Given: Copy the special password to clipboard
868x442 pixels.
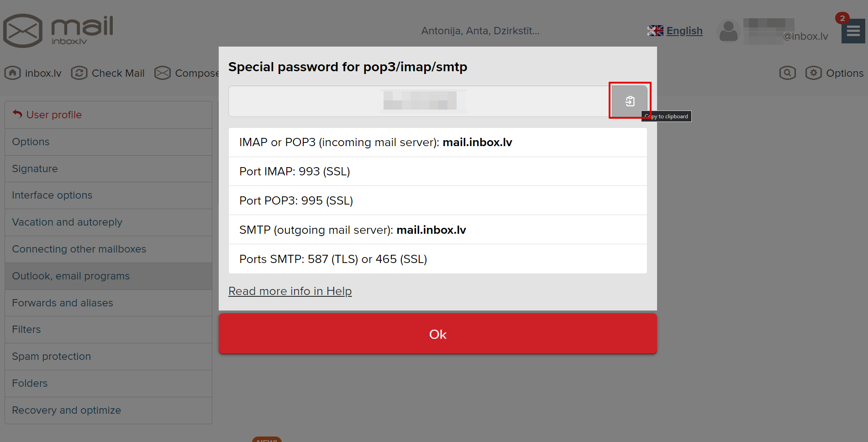Looking at the screenshot, I should 630,101.
